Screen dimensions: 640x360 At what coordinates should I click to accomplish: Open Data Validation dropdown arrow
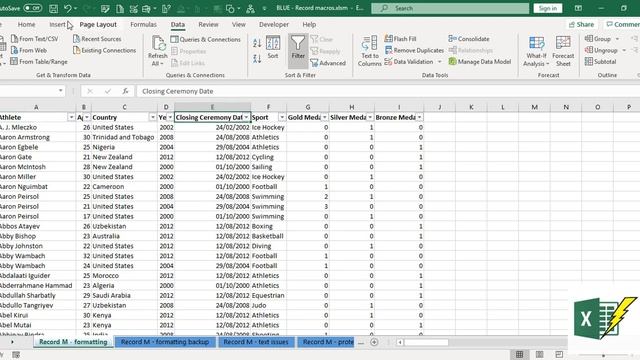point(440,62)
